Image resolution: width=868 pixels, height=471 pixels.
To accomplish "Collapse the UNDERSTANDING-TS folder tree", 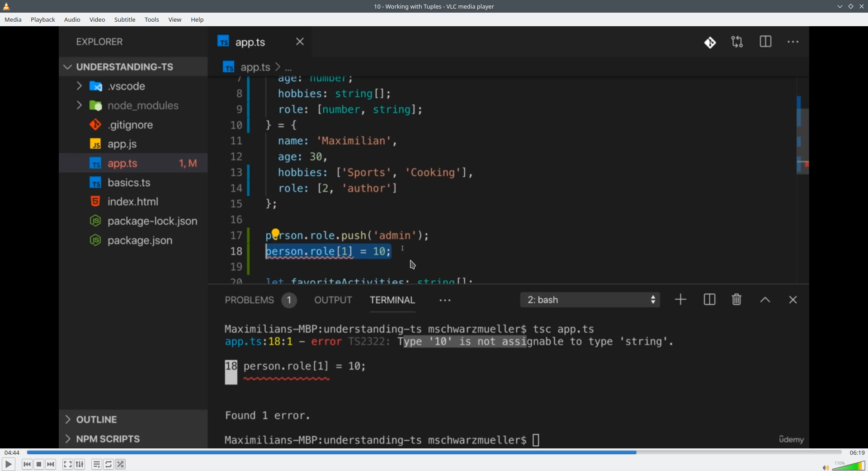I will pos(68,67).
